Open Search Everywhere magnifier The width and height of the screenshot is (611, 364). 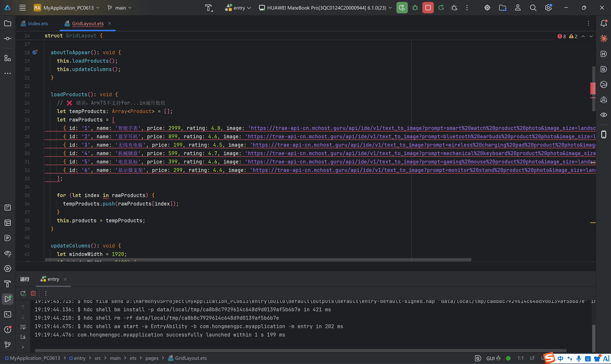533,8
